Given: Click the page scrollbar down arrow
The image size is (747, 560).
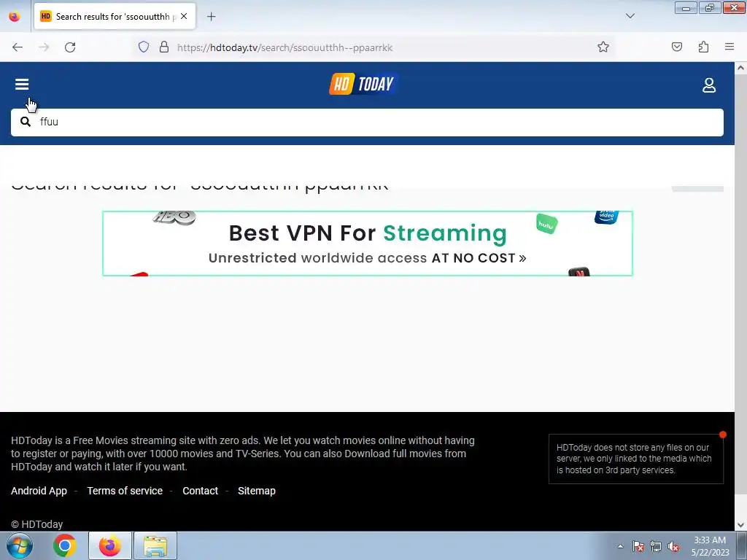Looking at the screenshot, I should [x=740, y=525].
